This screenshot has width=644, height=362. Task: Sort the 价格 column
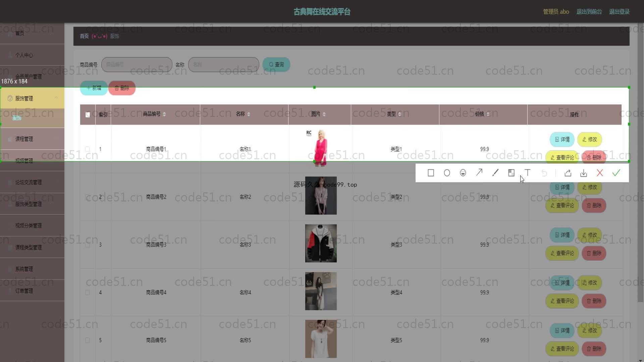(x=488, y=114)
